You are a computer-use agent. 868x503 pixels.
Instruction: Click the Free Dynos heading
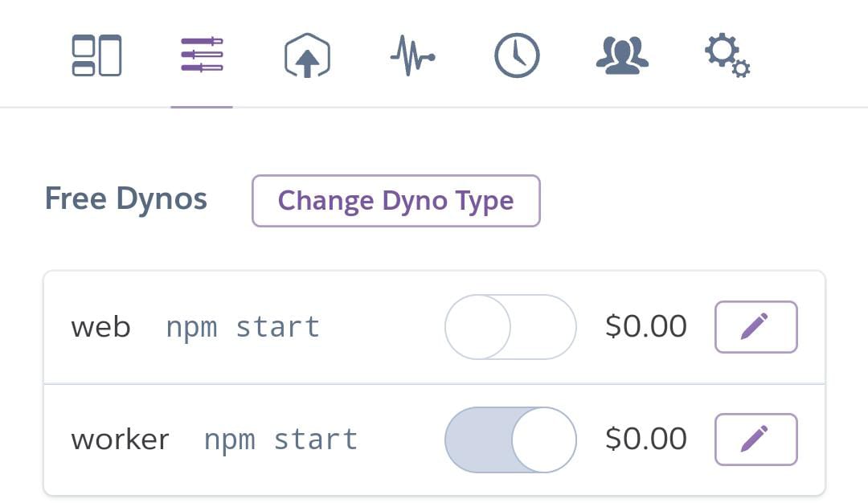(126, 199)
